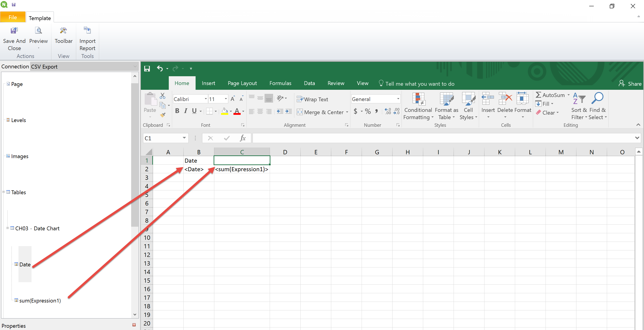Switch to the Page Layout tab
644x330 pixels.
[x=242, y=83]
